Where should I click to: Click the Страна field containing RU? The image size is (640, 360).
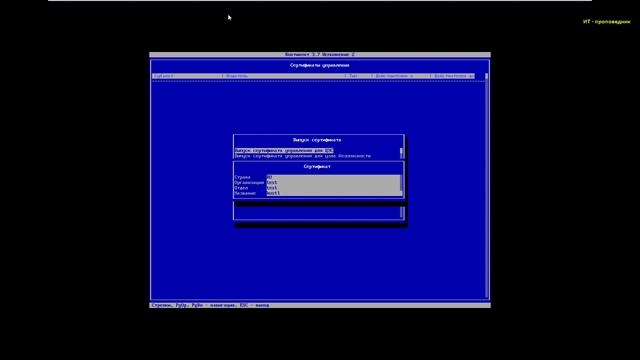[333, 177]
